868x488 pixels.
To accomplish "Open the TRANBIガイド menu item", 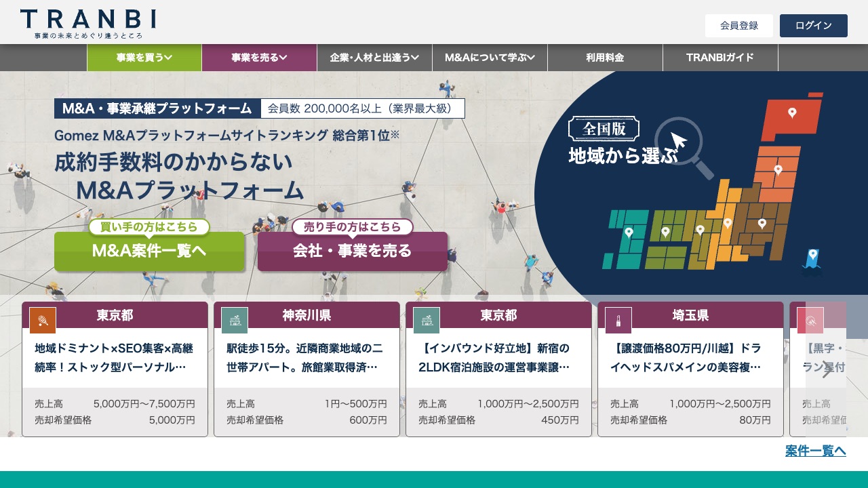I will (720, 58).
